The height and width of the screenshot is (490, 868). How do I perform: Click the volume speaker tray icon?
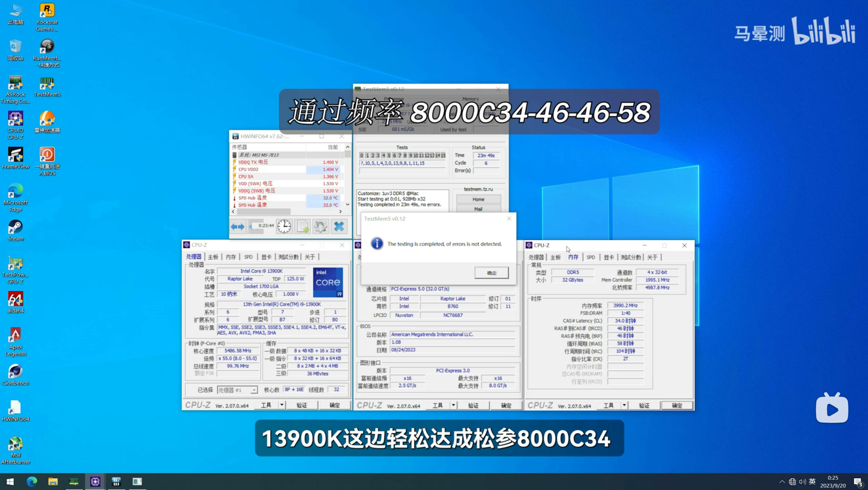[802, 482]
